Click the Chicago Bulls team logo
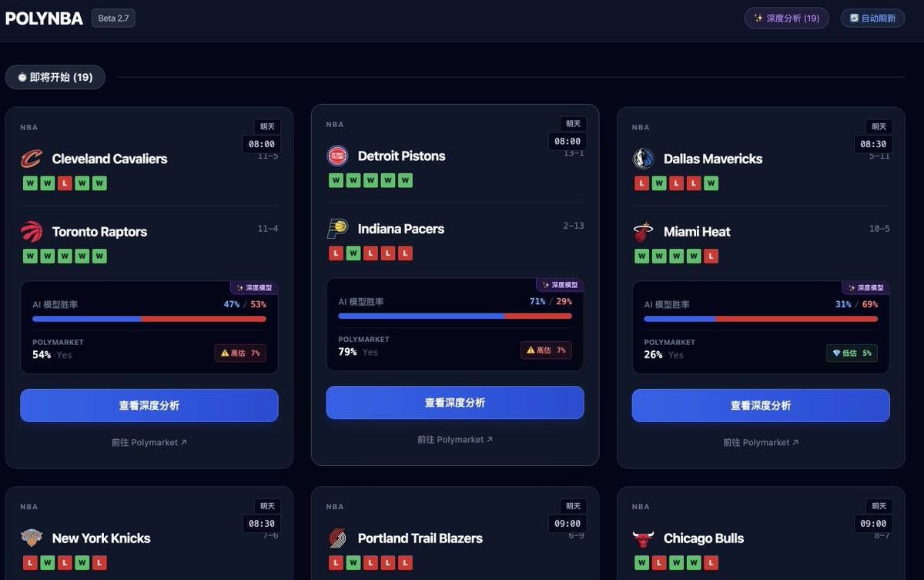This screenshot has height=580, width=924. coord(643,538)
